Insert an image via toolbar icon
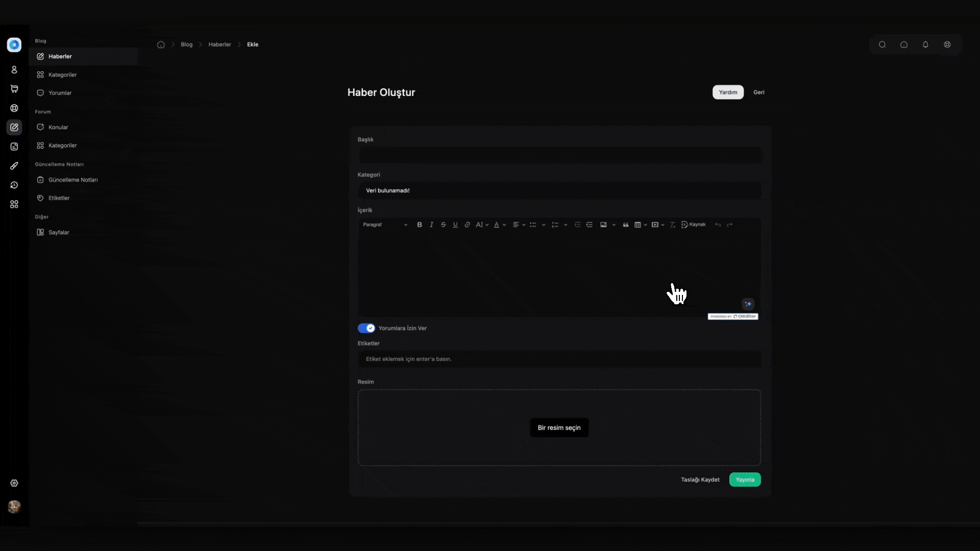 603,224
